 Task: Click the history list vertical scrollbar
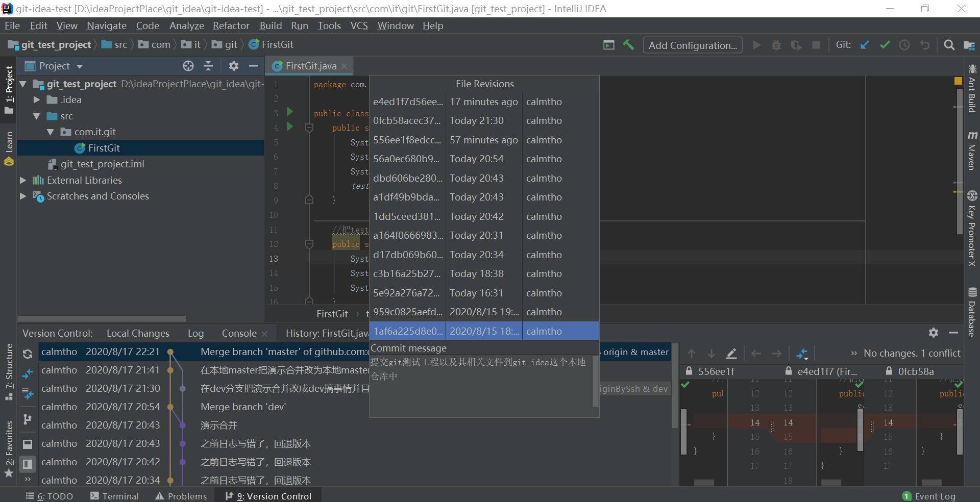coord(675,387)
